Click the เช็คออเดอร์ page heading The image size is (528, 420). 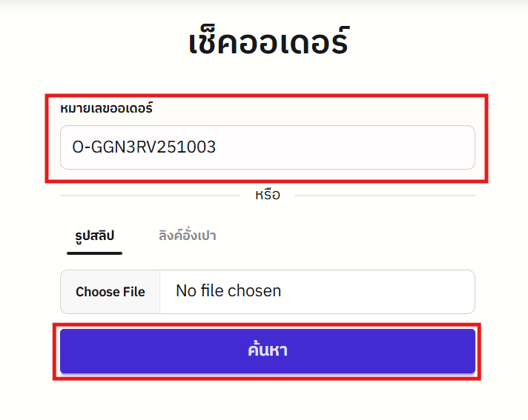[268, 42]
